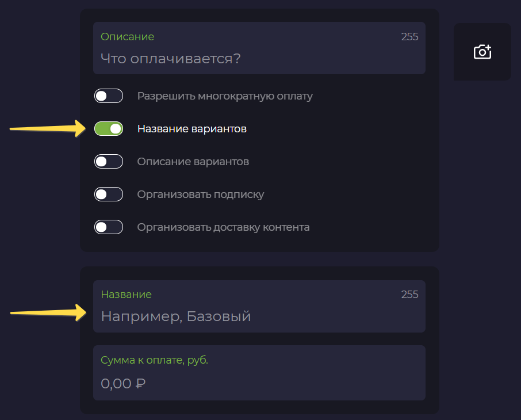Enable the Разрешить многократную оплату toggle
The height and width of the screenshot is (420, 521).
click(109, 96)
